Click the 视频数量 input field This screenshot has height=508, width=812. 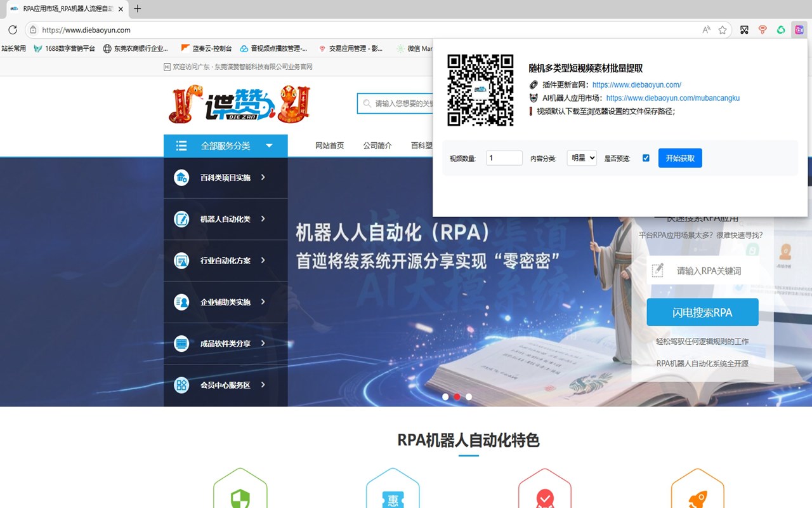(x=504, y=157)
